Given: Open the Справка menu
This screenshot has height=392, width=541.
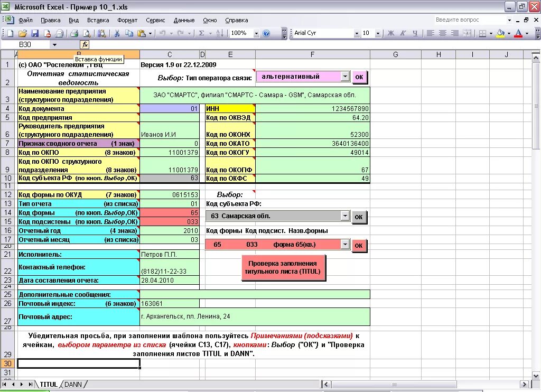Looking at the screenshot, I should pyautogui.click(x=236, y=21).
